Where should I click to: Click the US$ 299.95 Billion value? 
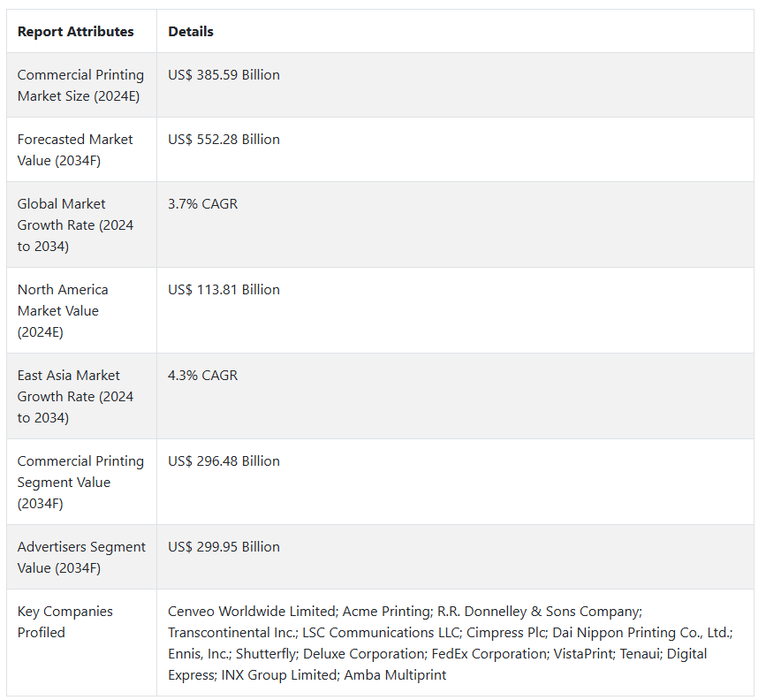[224, 547]
